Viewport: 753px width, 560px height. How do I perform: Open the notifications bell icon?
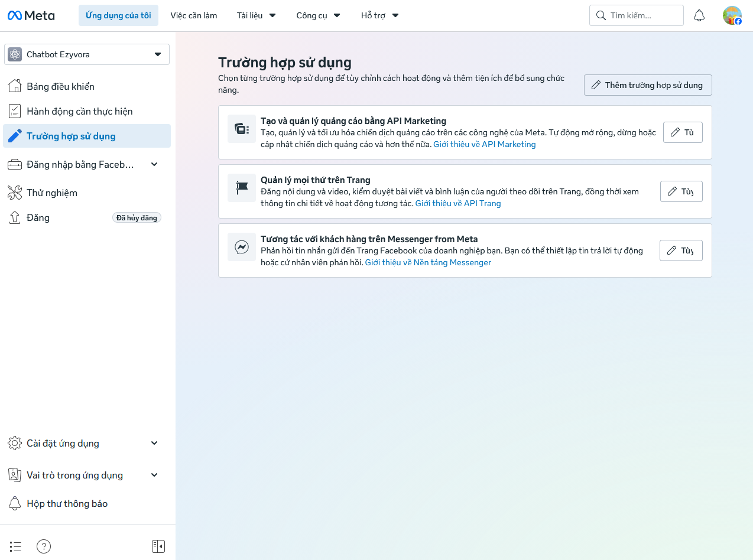[x=699, y=15]
